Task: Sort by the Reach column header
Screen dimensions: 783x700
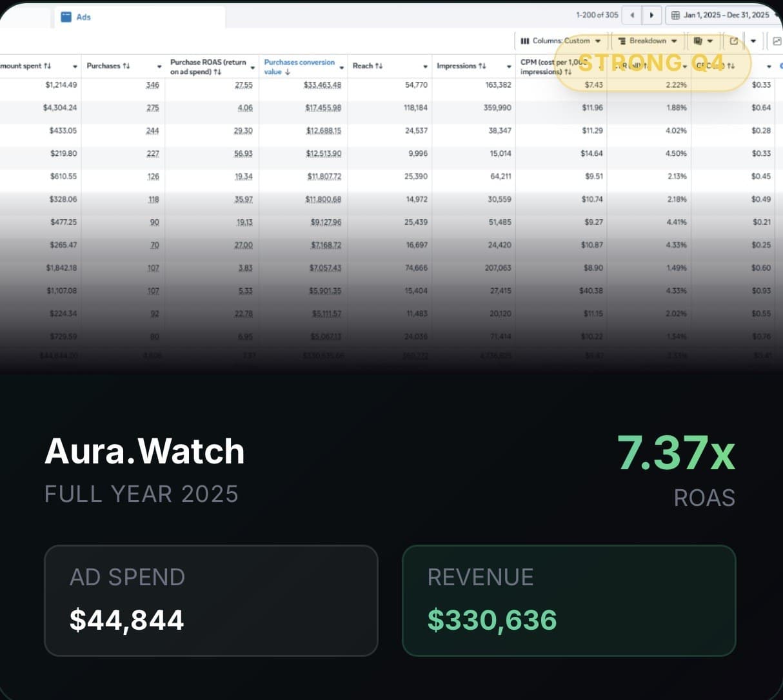Action: click(x=367, y=66)
